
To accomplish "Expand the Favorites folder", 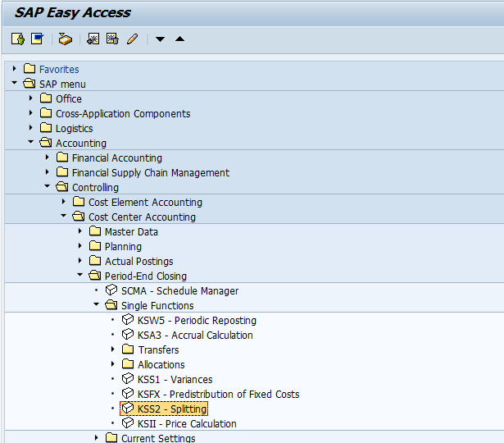I will pyautogui.click(x=14, y=69).
